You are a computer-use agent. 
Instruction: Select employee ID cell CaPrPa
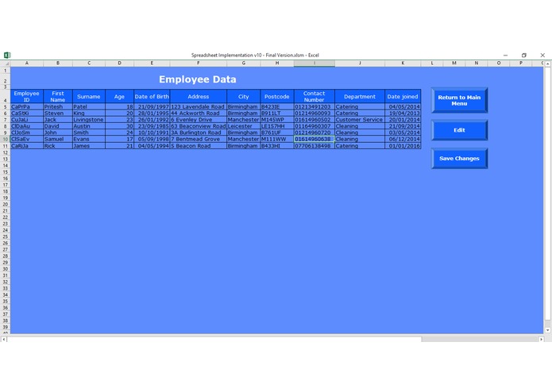[x=27, y=106]
